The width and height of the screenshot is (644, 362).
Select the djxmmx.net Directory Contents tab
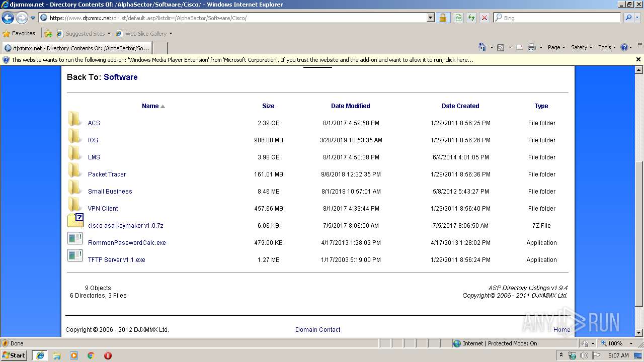76,48
